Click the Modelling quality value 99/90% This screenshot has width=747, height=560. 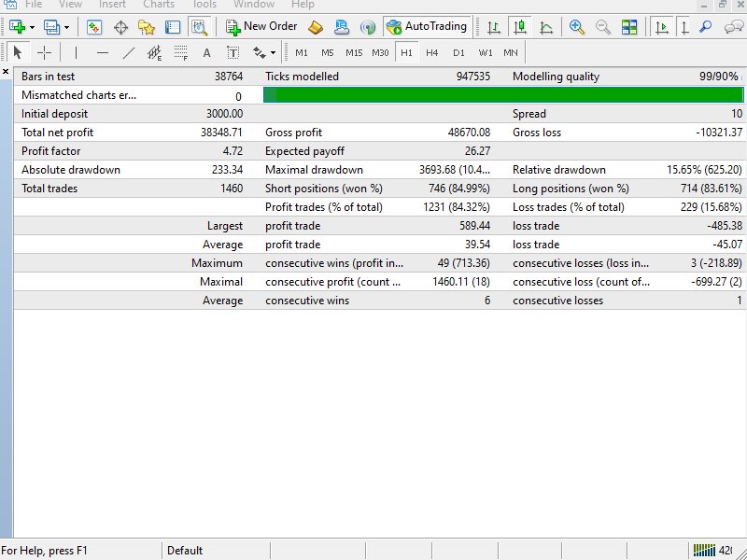[718, 77]
